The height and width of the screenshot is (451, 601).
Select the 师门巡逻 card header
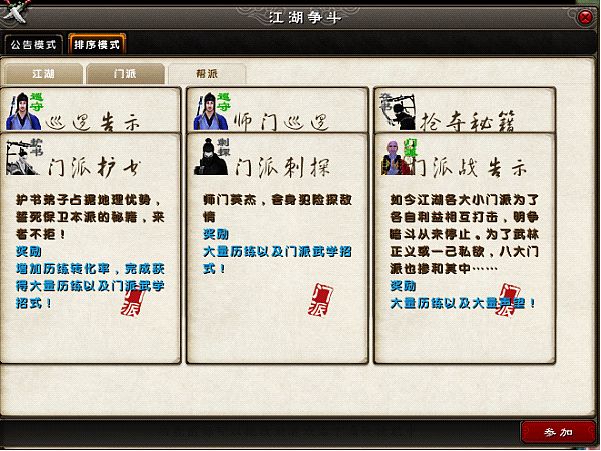tap(278, 110)
